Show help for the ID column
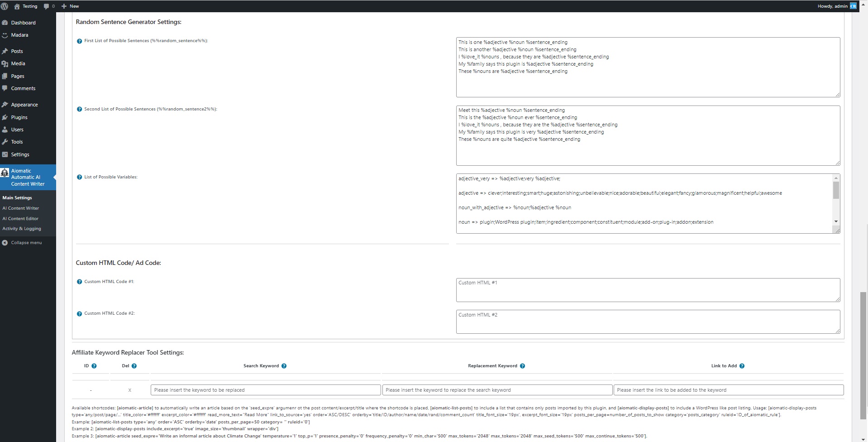The height and width of the screenshot is (442, 868). [94, 366]
